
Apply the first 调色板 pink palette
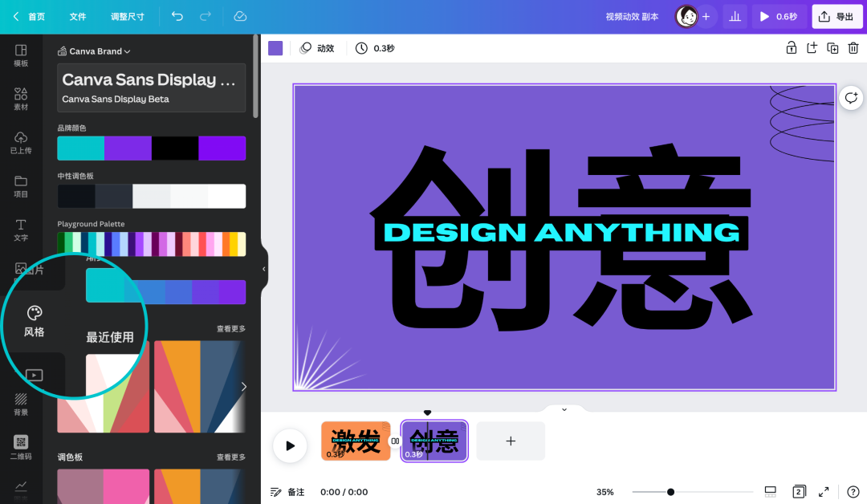click(x=104, y=486)
